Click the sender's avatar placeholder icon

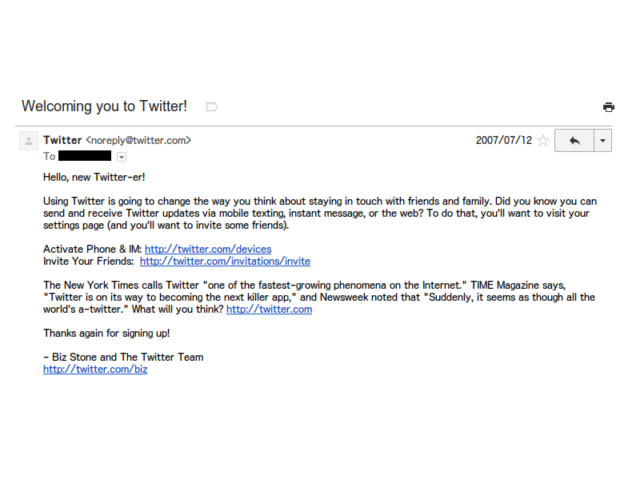pos(29,141)
